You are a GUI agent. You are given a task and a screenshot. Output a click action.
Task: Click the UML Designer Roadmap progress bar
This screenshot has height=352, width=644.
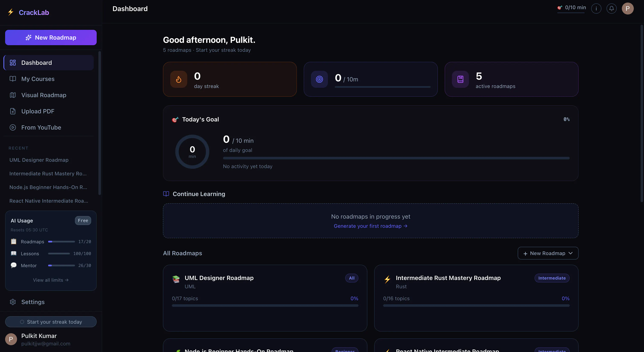coord(265,306)
